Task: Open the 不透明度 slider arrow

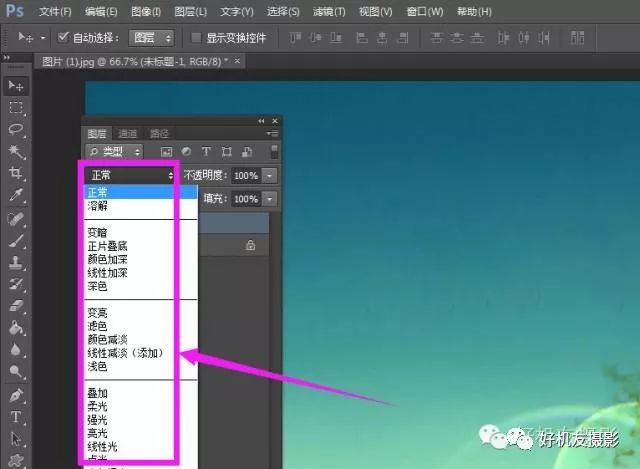Action: [x=269, y=176]
